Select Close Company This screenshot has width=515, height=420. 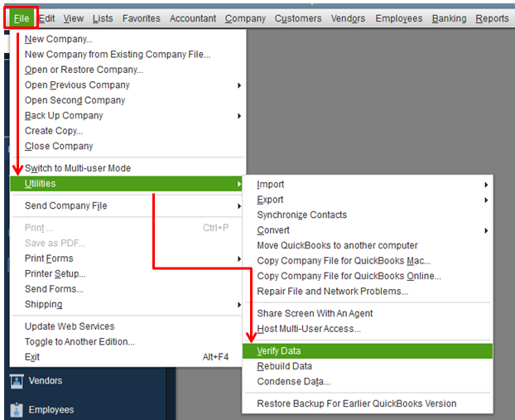pos(128,146)
